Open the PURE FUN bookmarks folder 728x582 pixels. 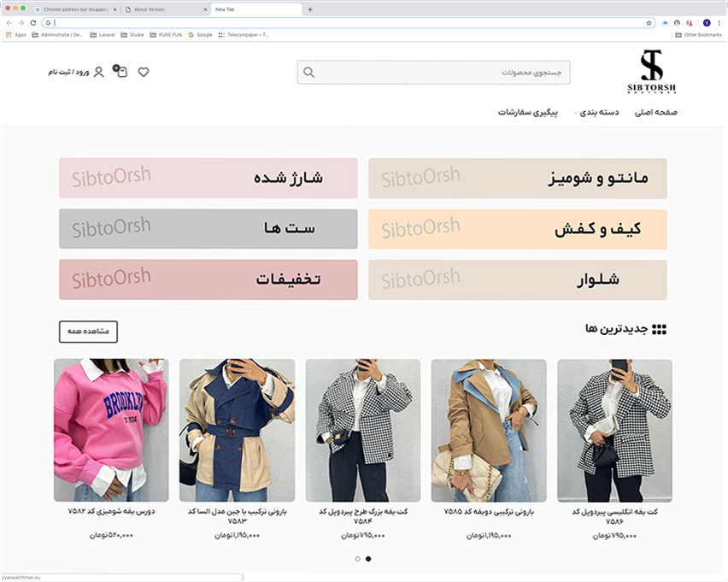[166, 35]
